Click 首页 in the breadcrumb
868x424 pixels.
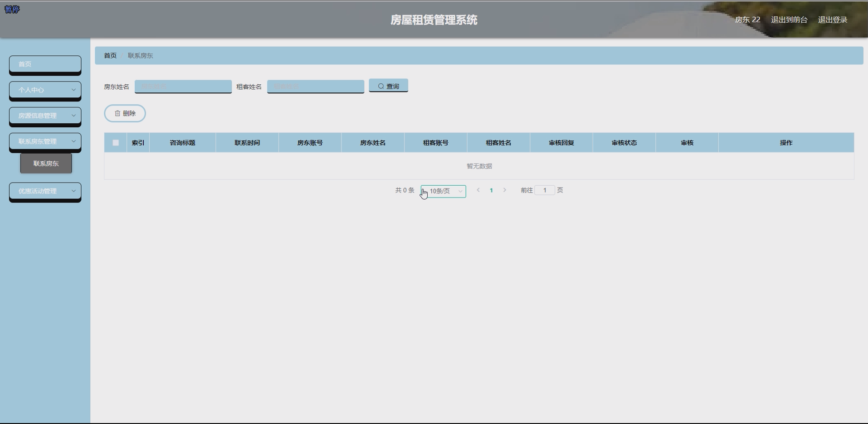click(110, 56)
